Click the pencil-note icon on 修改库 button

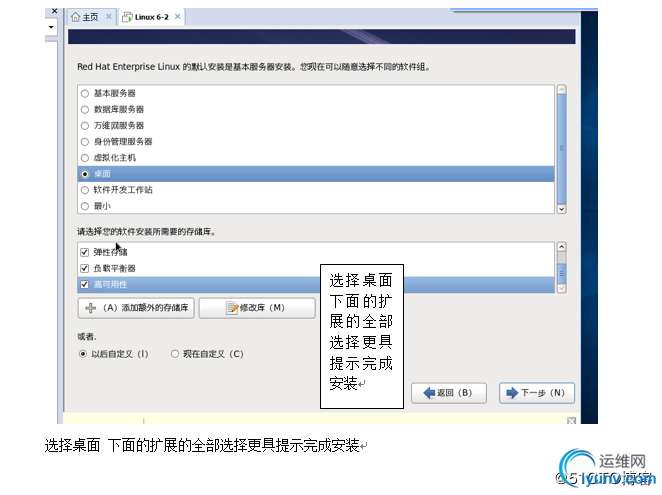232,308
